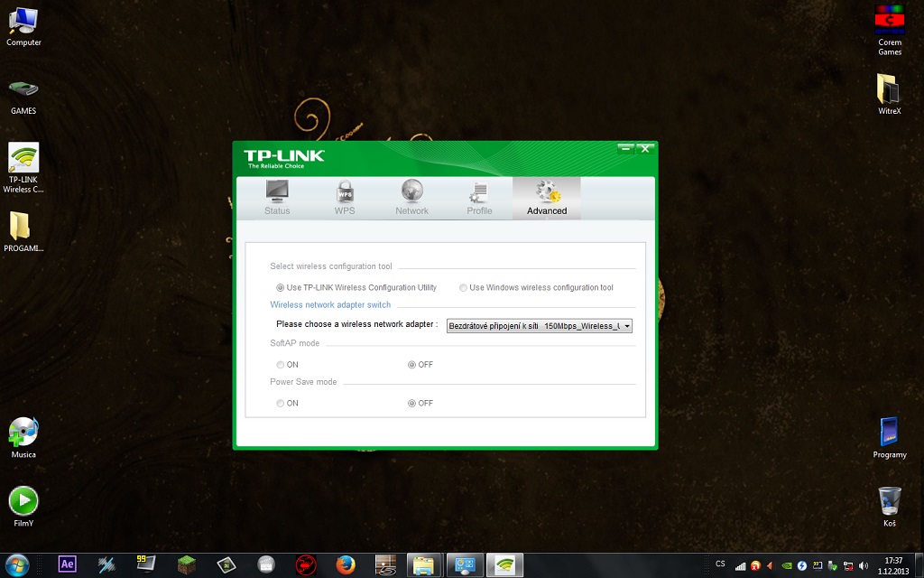The height and width of the screenshot is (578, 924).
Task: Select the WitreX folder on the desktop
Action: (890, 94)
